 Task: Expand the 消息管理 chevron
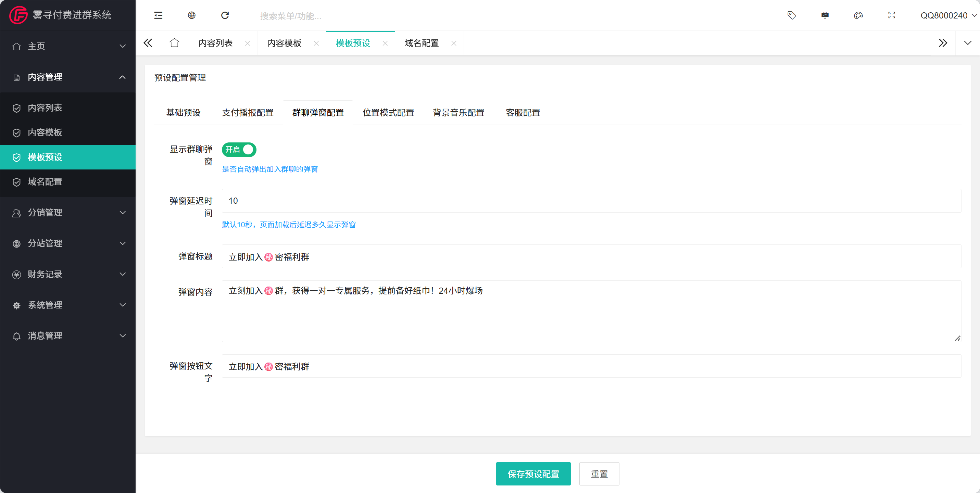(x=123, y=336)
